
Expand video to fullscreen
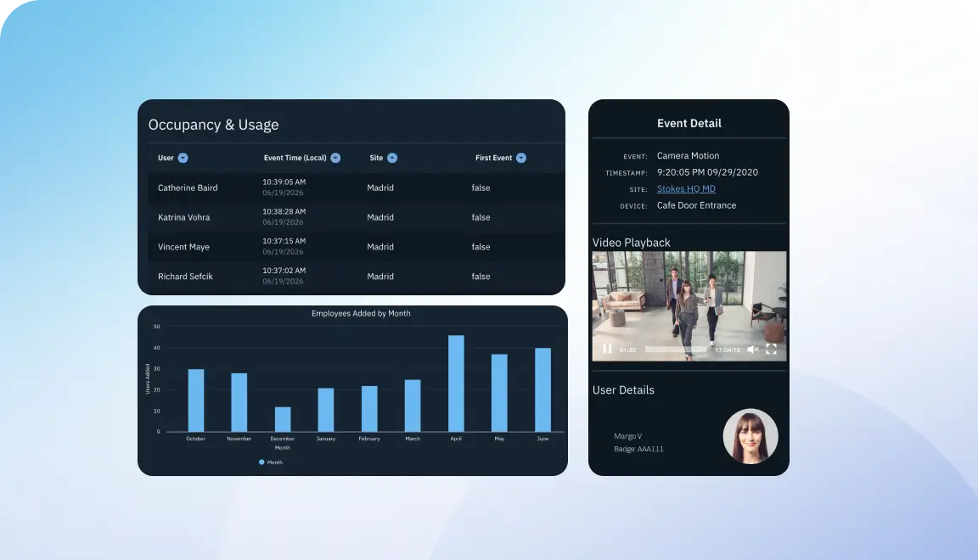tap(772, 350)
